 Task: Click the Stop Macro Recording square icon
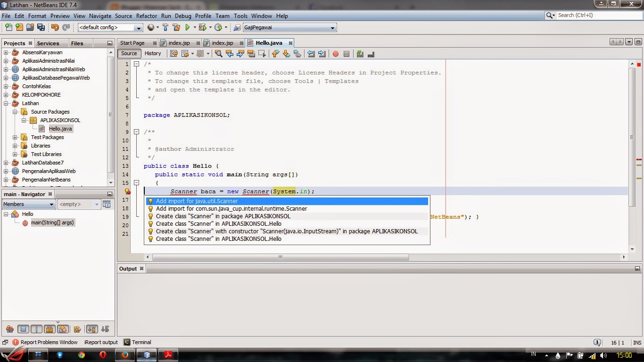pyautogui.click(x=347, y=54)
